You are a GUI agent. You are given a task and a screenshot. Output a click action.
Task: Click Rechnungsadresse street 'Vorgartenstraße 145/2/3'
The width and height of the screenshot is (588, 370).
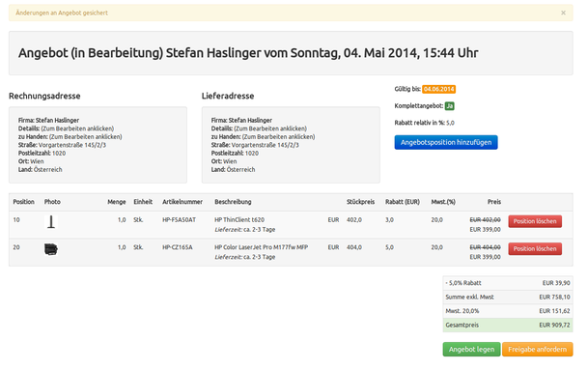[72, 145]
